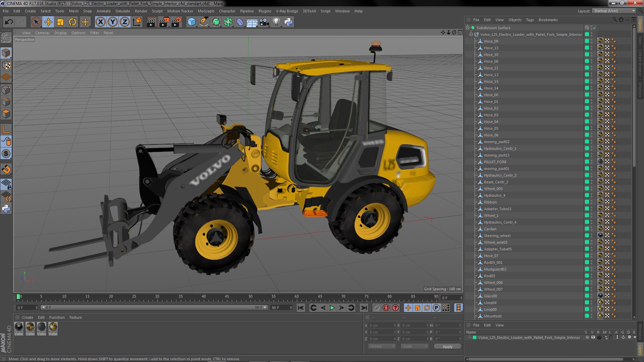Toggle layer color box of Wheel_005
Screen dimensions: 644x362
click(x=587, y=188)
